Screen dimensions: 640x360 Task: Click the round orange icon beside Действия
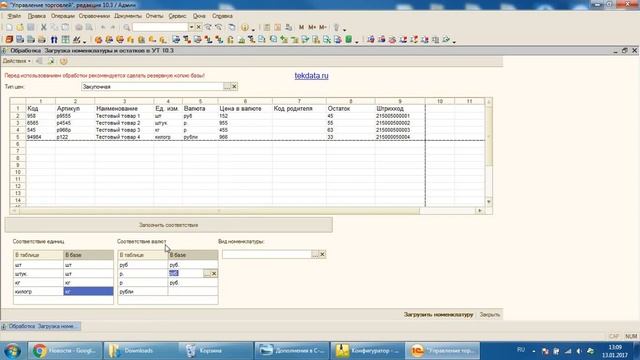point(63,61)
